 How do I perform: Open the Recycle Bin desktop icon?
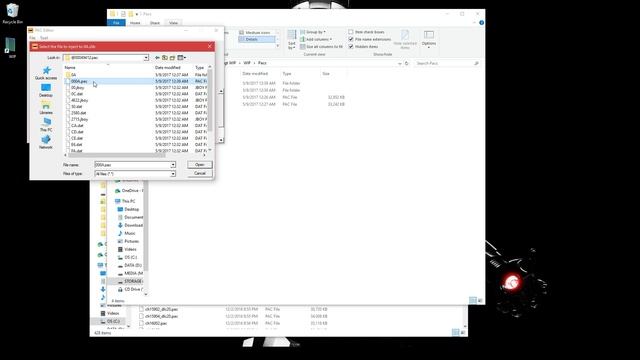point(12,13)
